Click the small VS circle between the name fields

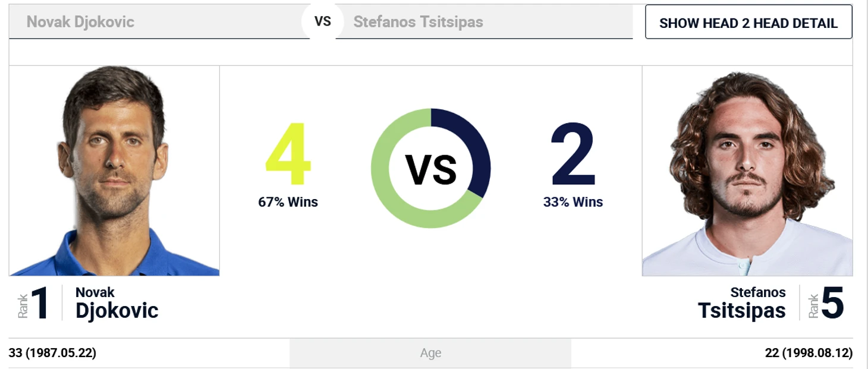click(x=322, y=21)
